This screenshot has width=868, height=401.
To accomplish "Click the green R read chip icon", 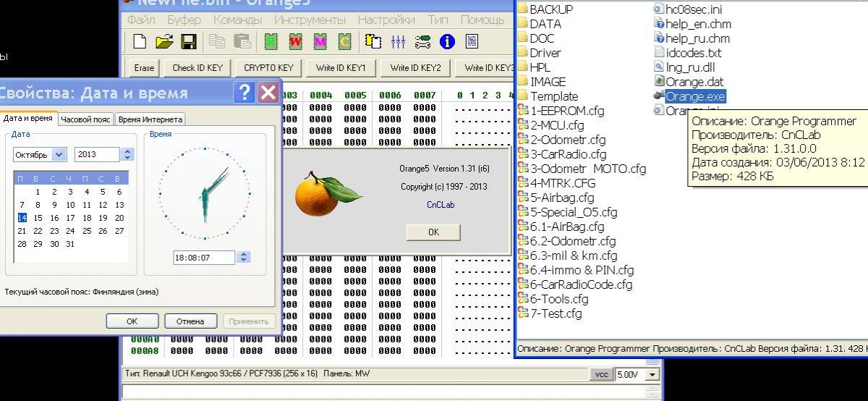I will click(x=271, y=41).
